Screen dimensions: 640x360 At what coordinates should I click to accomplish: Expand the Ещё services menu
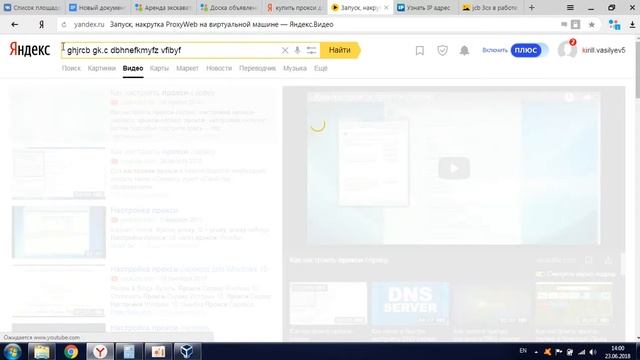coord(320,68)
